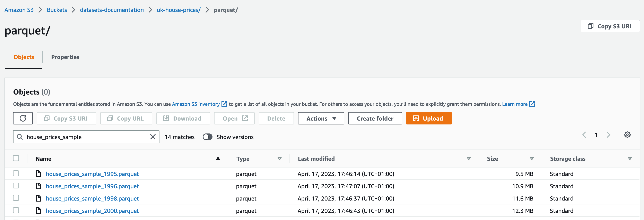Navigate to Buckets breadcrumb
This screenshot has height=220, width=644.
coord(57,10)
